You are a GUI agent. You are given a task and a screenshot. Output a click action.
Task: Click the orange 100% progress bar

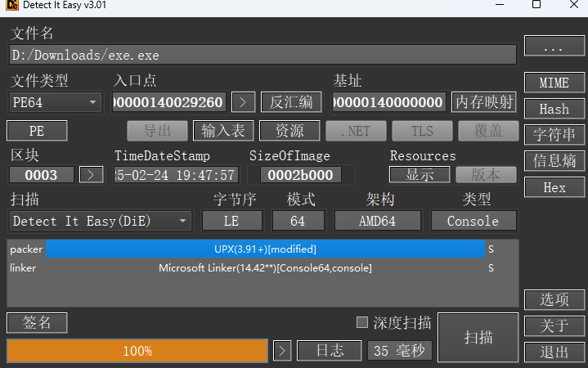pyautogui.click(x=137, y=351)
